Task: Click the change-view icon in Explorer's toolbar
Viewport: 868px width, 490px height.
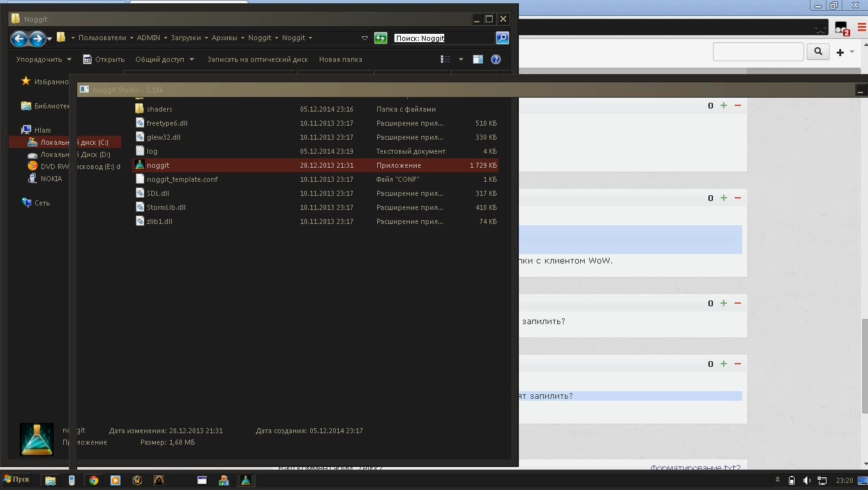Action: 445,59
